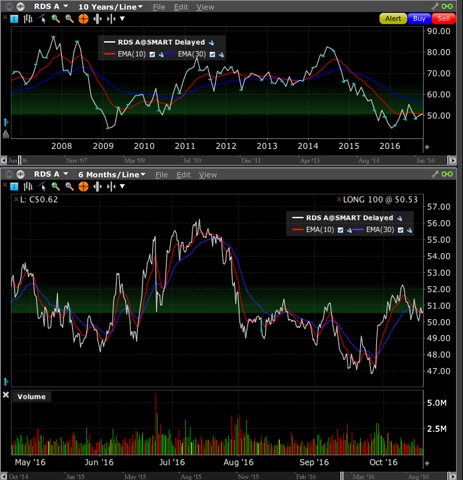This screenshot has height=480, width=463.
Task: Edit EMA(30) settings icon in bottom legend
Action: pyautogui.click(x=409, y=230)
